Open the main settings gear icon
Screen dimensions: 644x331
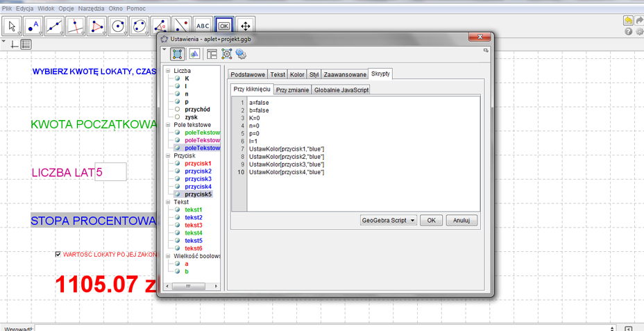(x=639, y=32)
